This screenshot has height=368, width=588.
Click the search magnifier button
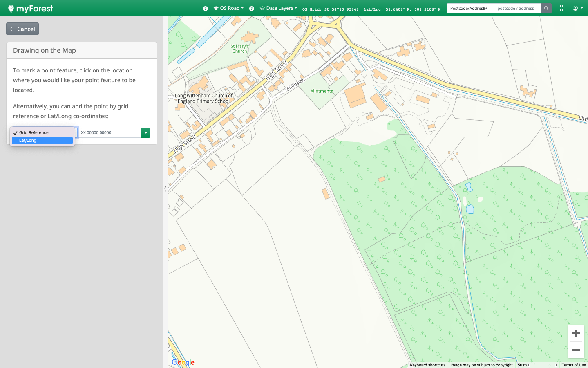click(546, 8)
